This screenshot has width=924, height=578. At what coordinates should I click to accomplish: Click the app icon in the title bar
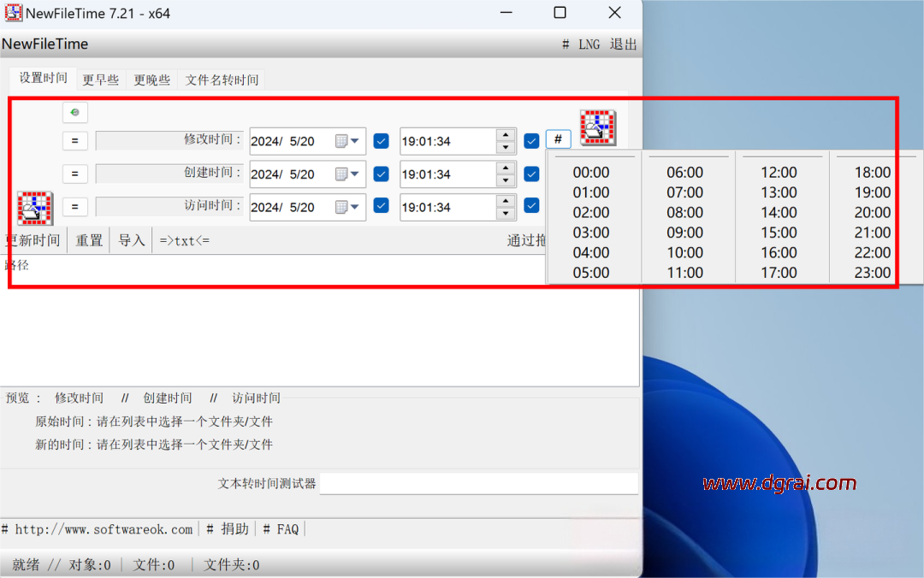click(x=14, y=13)
